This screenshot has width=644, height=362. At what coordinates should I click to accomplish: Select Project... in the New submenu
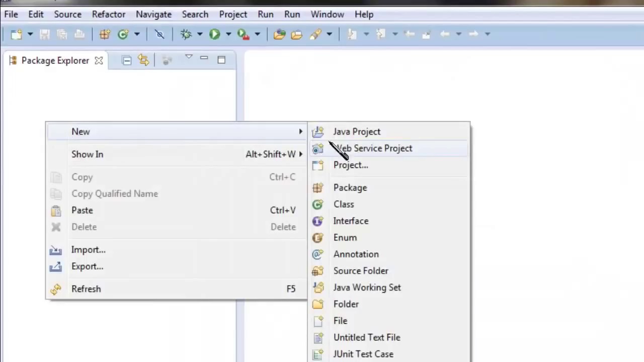(389, 165)
